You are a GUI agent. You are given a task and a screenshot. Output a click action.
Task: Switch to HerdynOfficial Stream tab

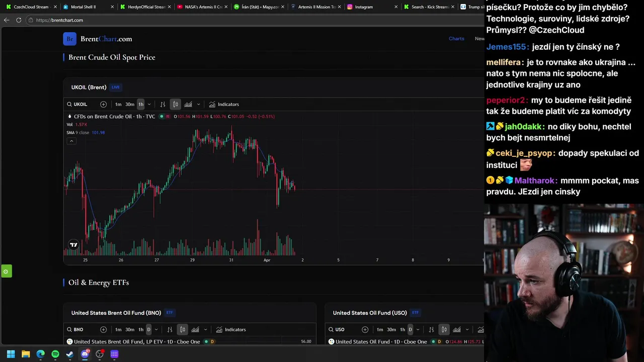click(145, 7)
